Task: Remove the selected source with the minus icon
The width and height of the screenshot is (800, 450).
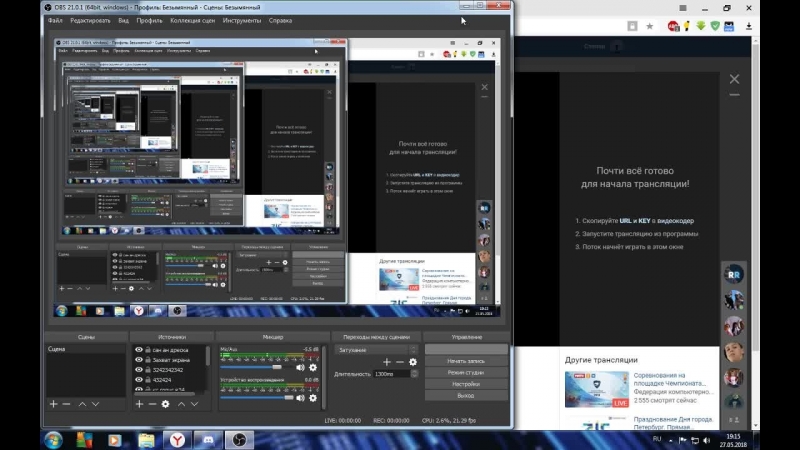Action: (152, 404)
